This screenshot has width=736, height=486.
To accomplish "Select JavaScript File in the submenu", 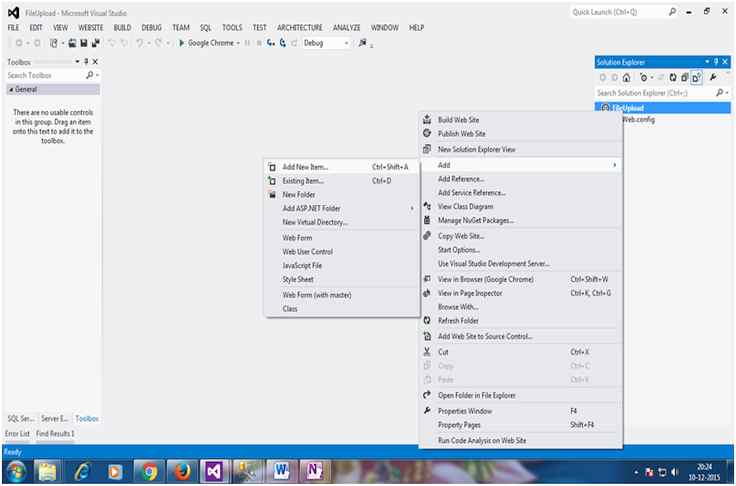I will pyautogui.click(x=341, y=265).
